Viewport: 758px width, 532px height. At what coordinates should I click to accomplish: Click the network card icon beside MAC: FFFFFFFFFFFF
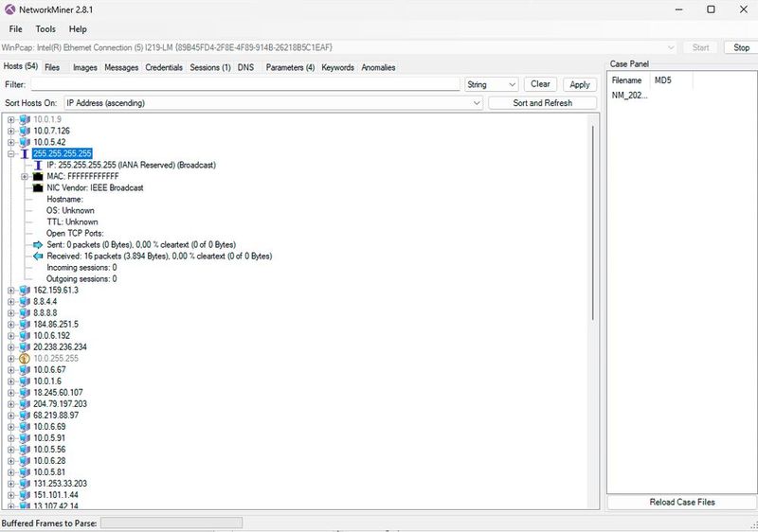(x=38, y=176)
